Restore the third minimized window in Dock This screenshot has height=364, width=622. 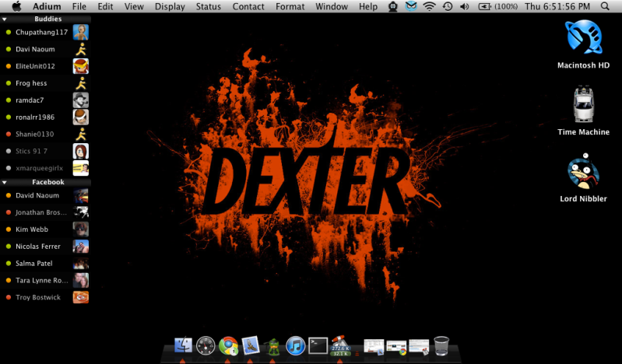(419, 347)
